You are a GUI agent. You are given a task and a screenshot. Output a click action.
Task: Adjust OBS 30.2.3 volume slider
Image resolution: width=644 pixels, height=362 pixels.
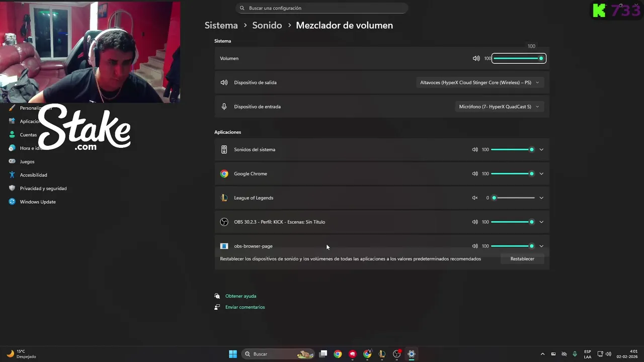tap(513, 222)
